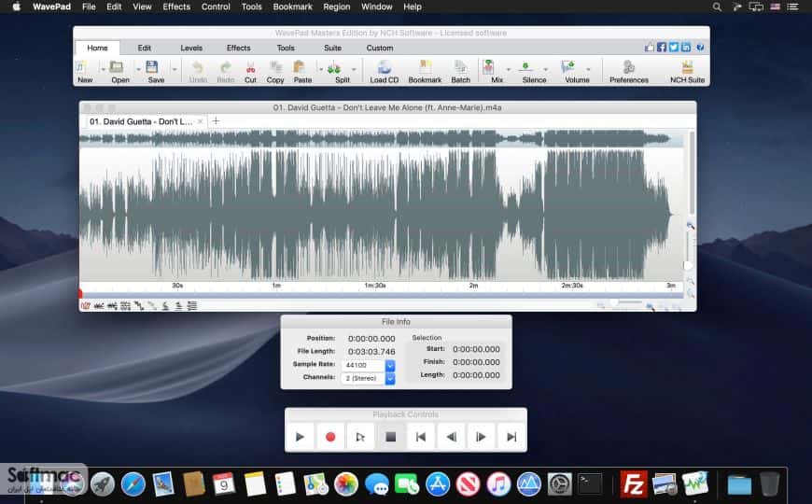The width and height of the screenshot is (812, 504).
Task: Open the Region menu in menu bar
Action: [337, 7]
